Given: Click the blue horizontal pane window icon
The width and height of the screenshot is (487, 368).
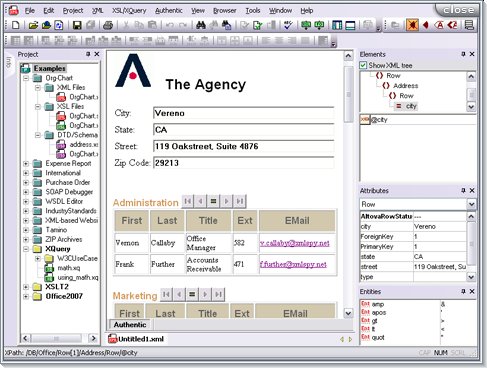Looking at the screenshot, I should click(350, 25).
